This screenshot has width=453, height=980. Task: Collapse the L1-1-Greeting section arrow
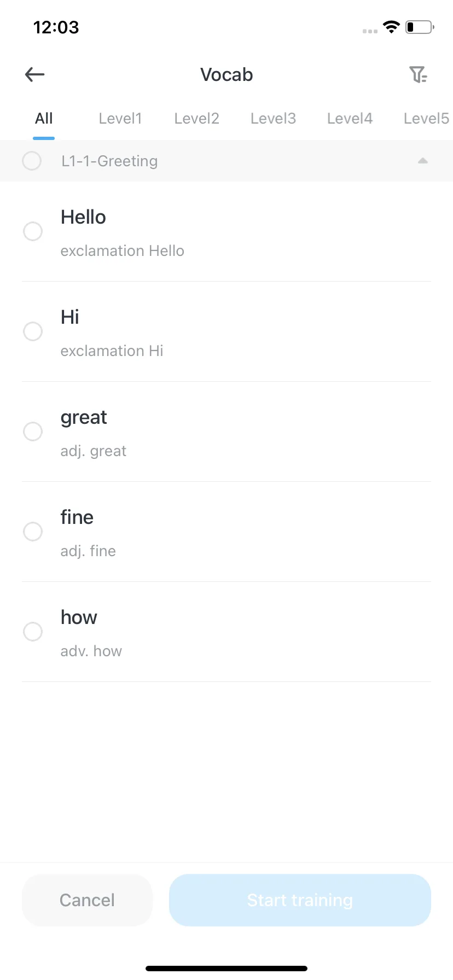click(422, 161)
